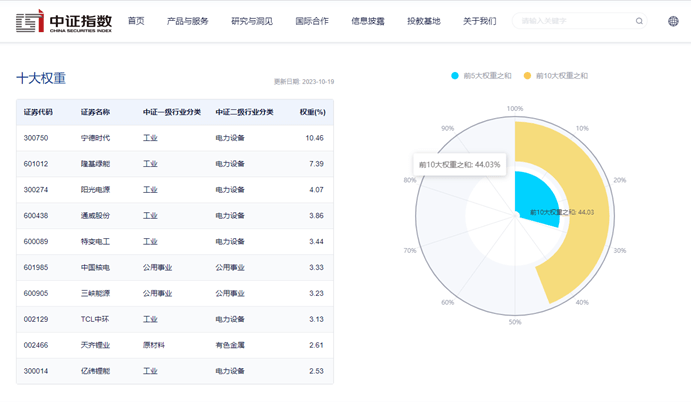Image resolution: width=691 pixels, height=402 pixels.
Task: Open the 首页 menu item
Action: click(136, 21)
